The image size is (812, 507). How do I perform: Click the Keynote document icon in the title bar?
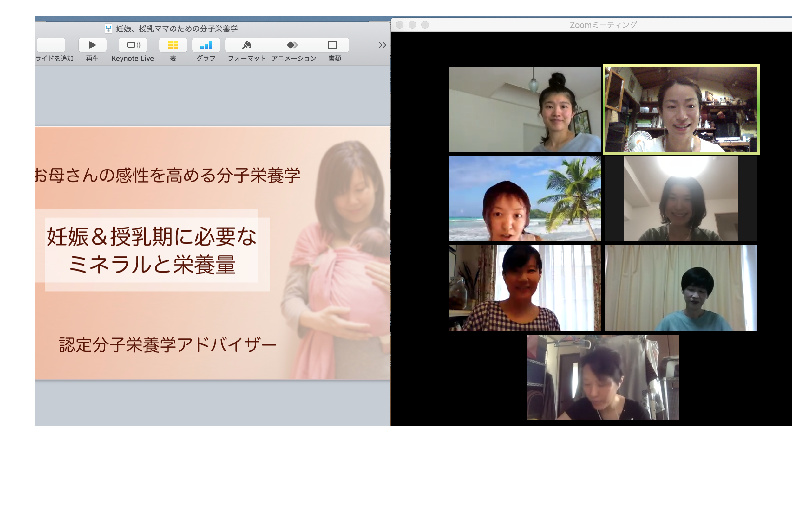(x=108, y=29)
